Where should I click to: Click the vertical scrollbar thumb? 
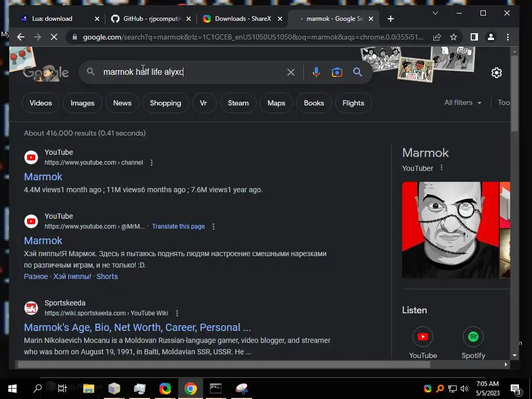514,94
